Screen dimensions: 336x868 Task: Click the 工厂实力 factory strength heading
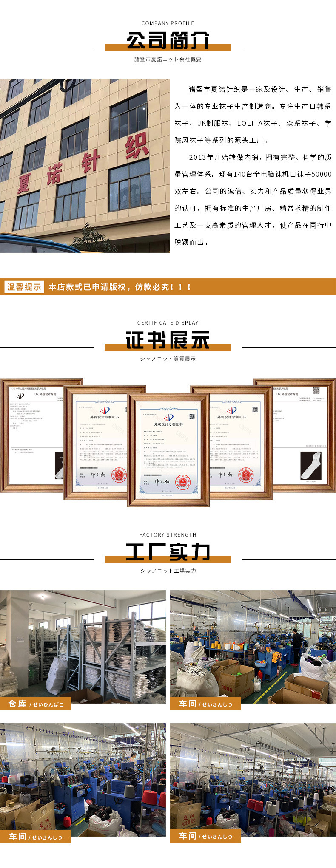coord(168,552)
